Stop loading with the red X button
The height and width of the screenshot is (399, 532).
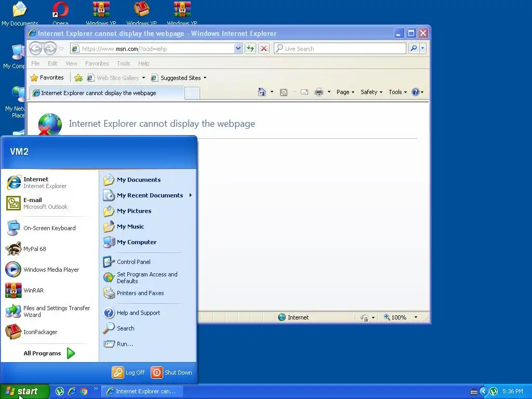[263, 48]
